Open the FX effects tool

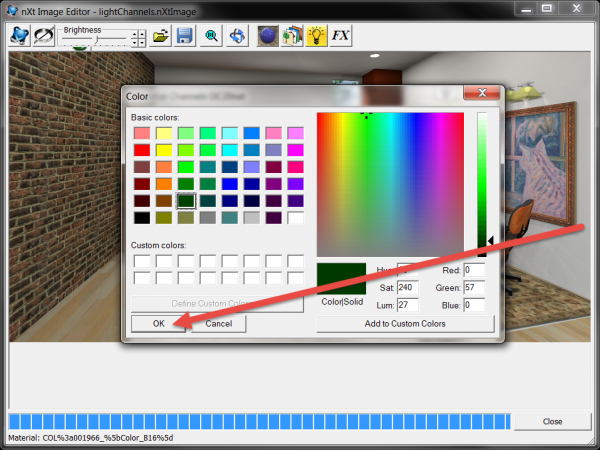(x=341, y=36)
